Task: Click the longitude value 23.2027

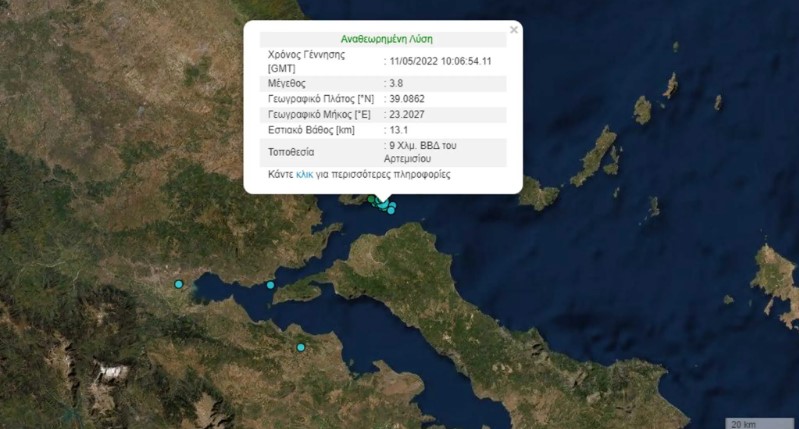Action: (x=407, y=115)
